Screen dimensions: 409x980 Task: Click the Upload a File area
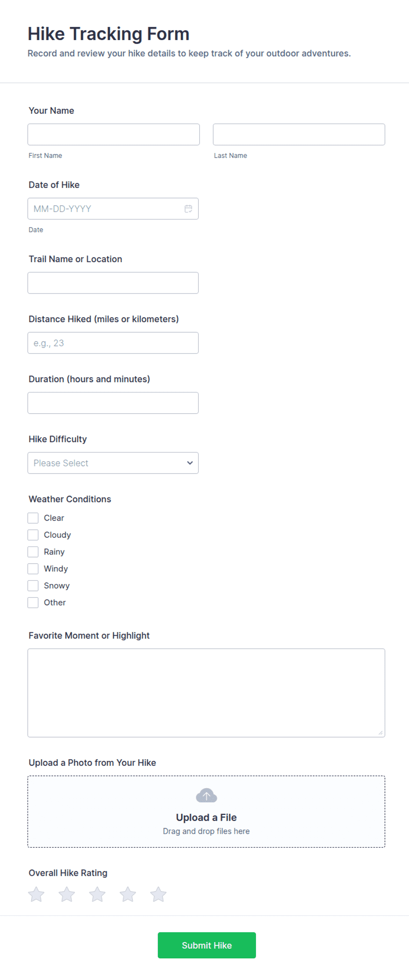point(206,811)
